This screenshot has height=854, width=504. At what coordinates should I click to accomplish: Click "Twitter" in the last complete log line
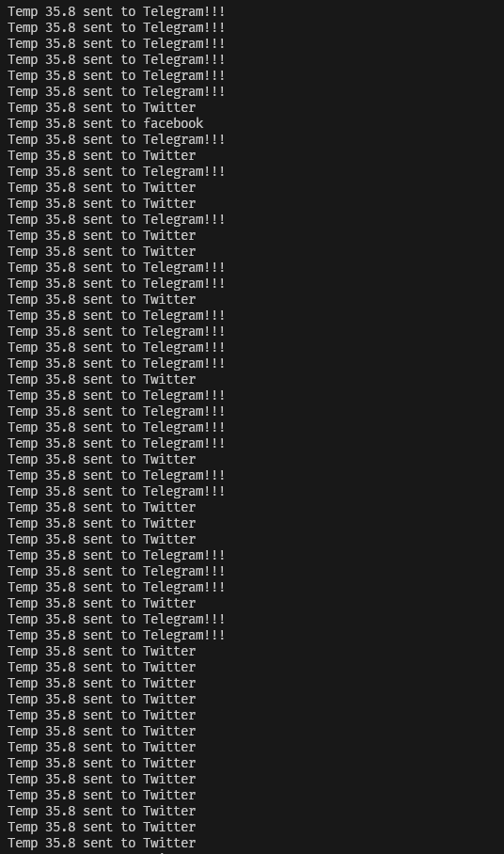click(169, 843)
